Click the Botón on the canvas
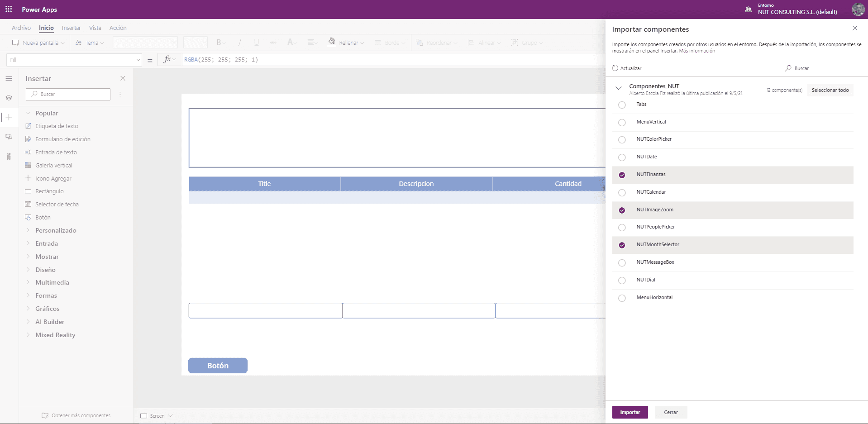Image resolution: width=868 pixels, height=424 pixels. 218,366
